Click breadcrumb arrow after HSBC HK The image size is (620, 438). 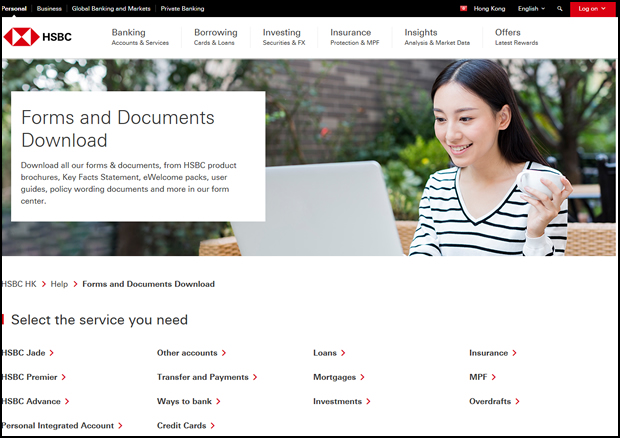(x=43, y=284)
